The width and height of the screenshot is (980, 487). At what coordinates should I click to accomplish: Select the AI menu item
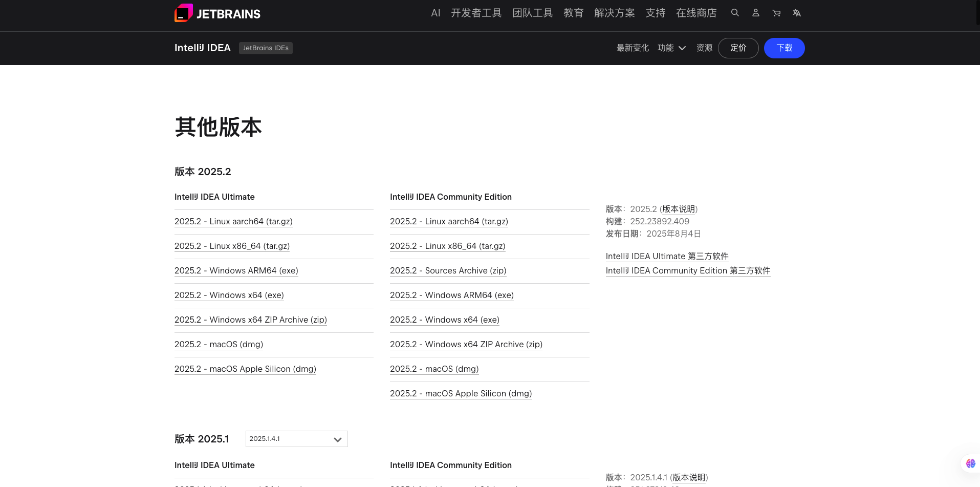435,13
